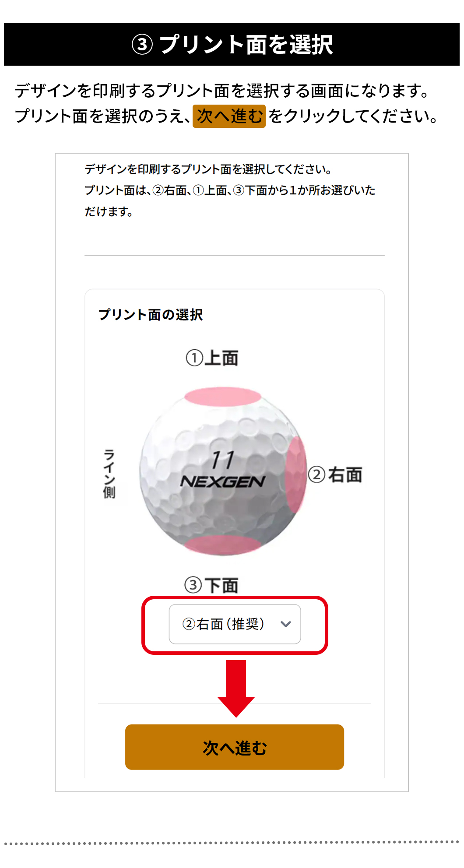Click the circled ③ icon in the black header

point(142,45)
